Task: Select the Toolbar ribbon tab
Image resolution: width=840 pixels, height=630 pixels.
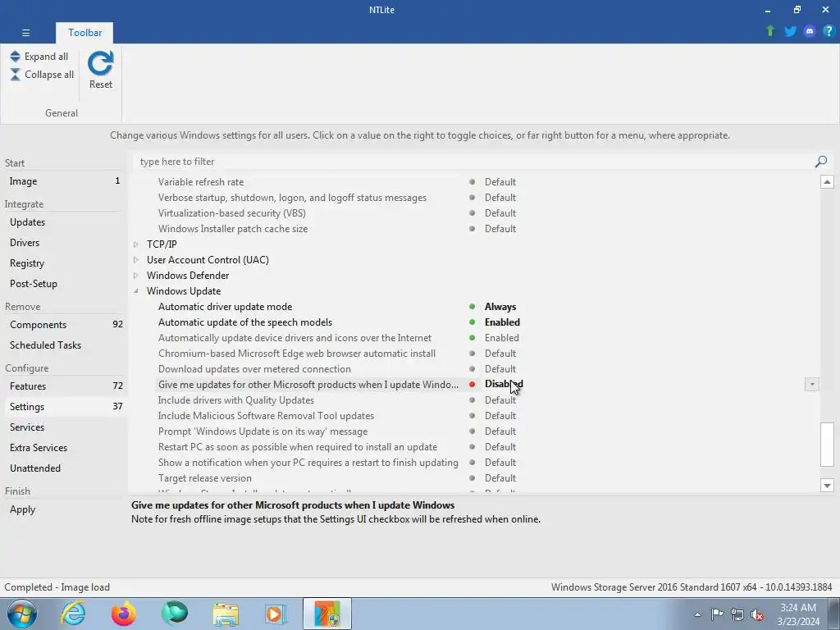Action: (84, 33)
